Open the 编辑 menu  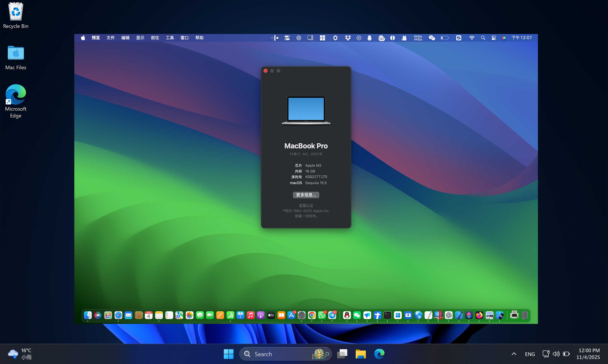(125, 38)
